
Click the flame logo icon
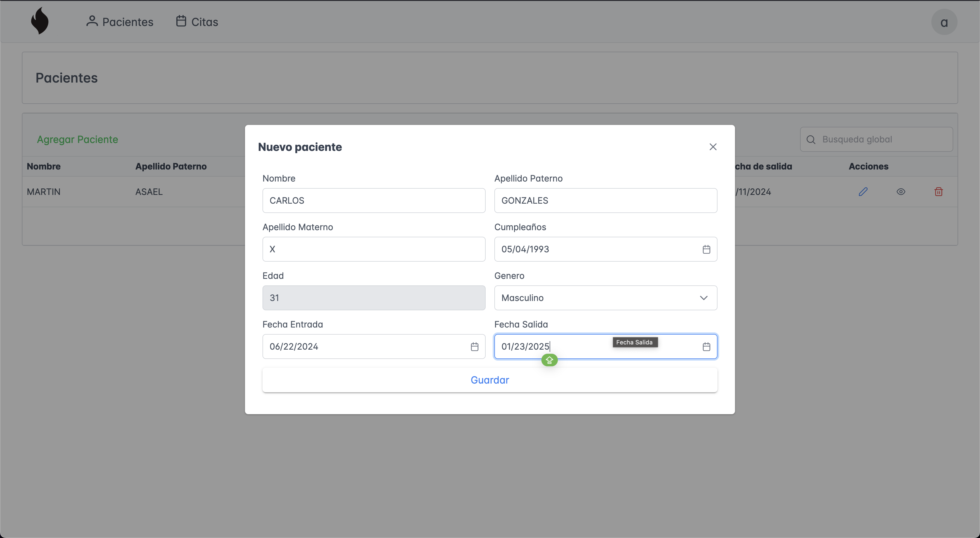tap(40, 21)
